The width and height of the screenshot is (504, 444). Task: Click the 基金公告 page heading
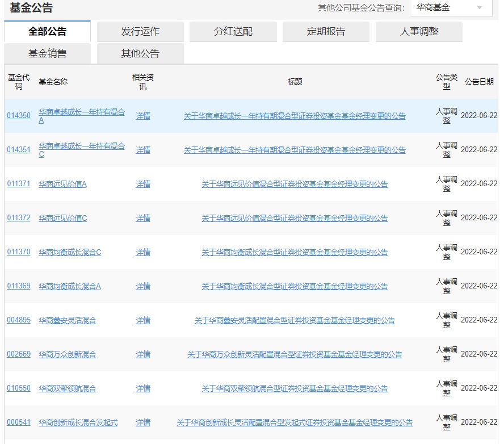coord(31,7)
